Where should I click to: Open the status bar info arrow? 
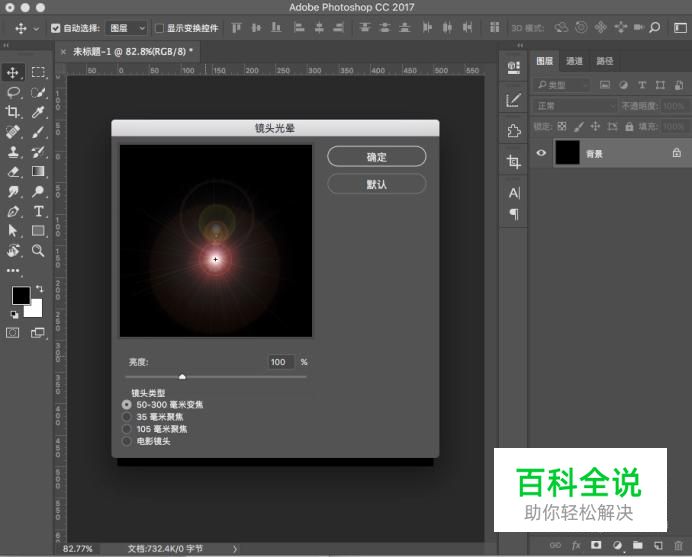tap(235, 549)
